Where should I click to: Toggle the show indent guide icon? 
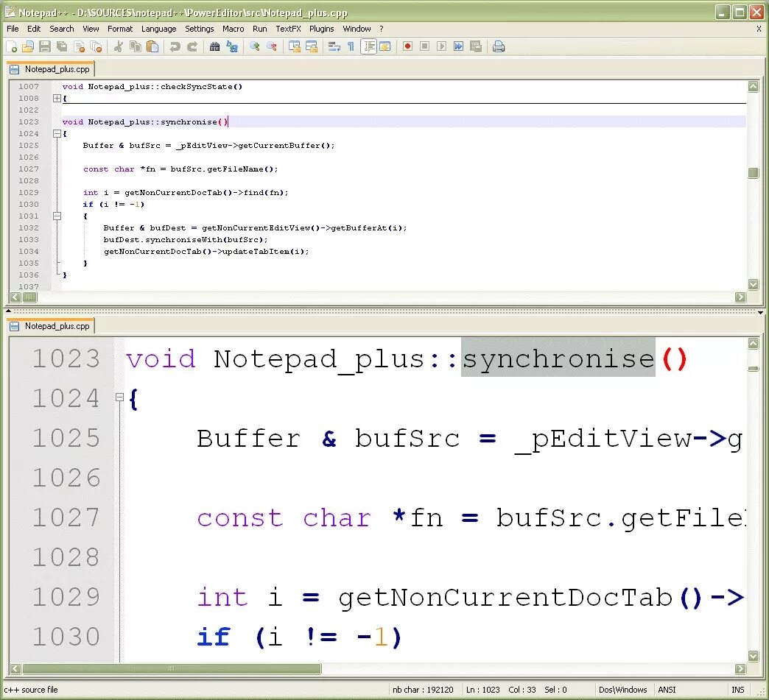(368, 47)
